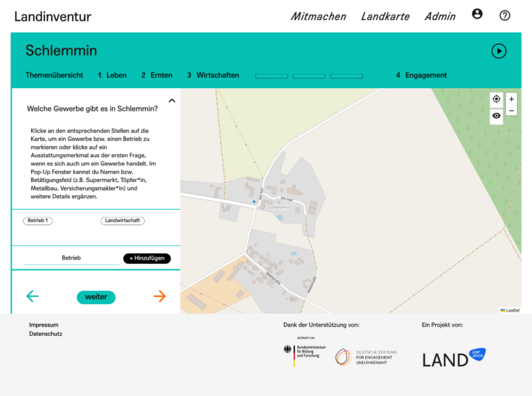Open the user account icon
Viewport: 532px width, 396px height.
[x=477, y=15]
